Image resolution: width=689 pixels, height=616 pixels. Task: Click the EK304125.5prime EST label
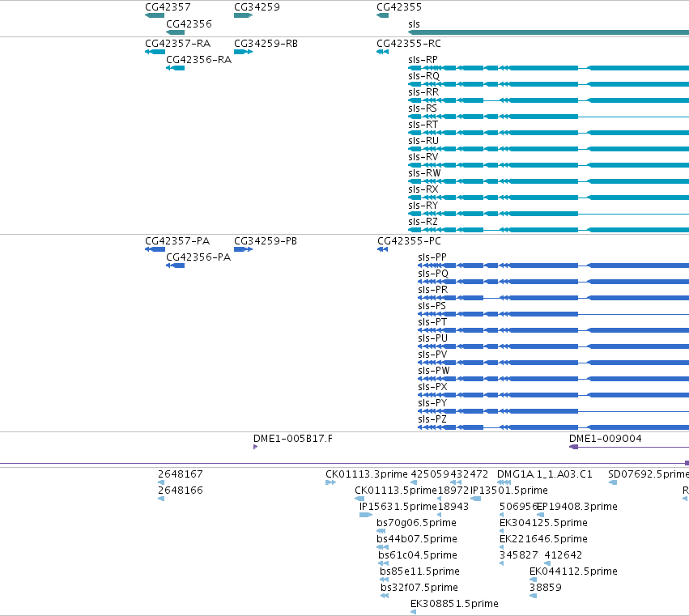tap(543, 523)
